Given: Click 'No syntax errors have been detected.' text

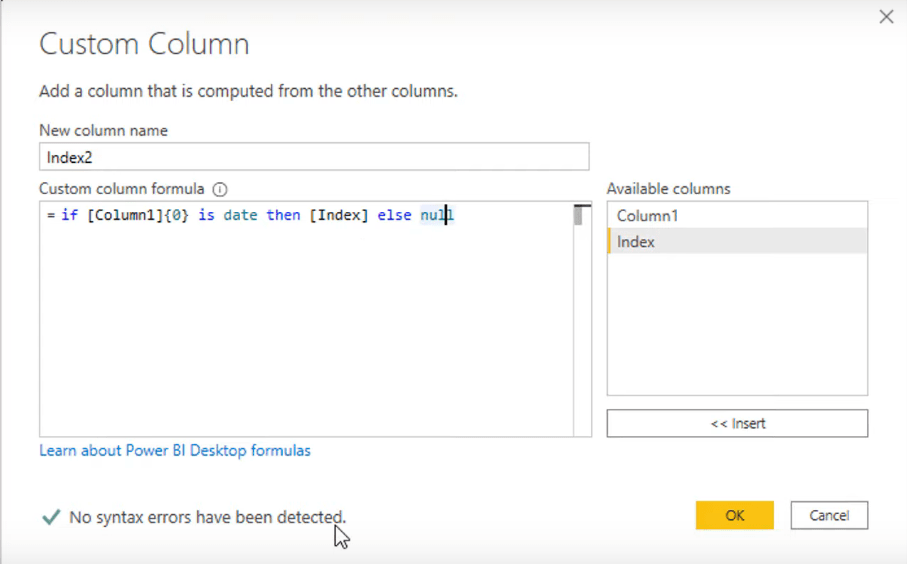Looking at the screenshot, I should 207,517.
